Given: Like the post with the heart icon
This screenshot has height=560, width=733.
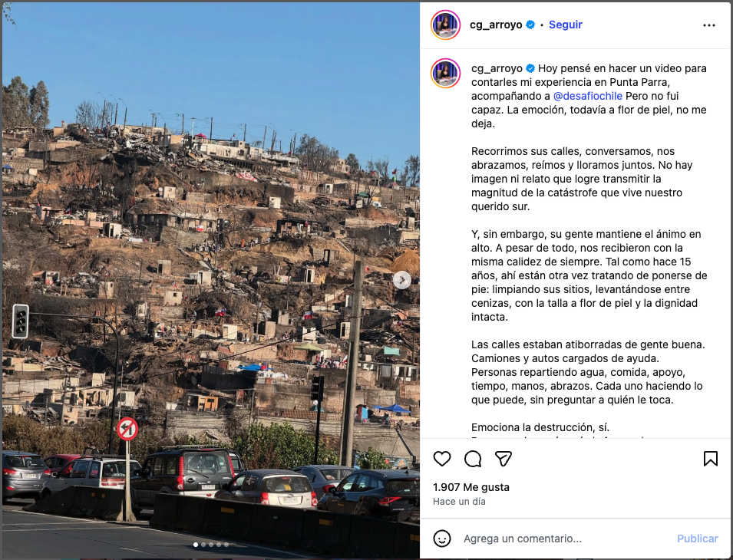Looking at the screenshot, I should pyautogui.click(x=442, y=459).
